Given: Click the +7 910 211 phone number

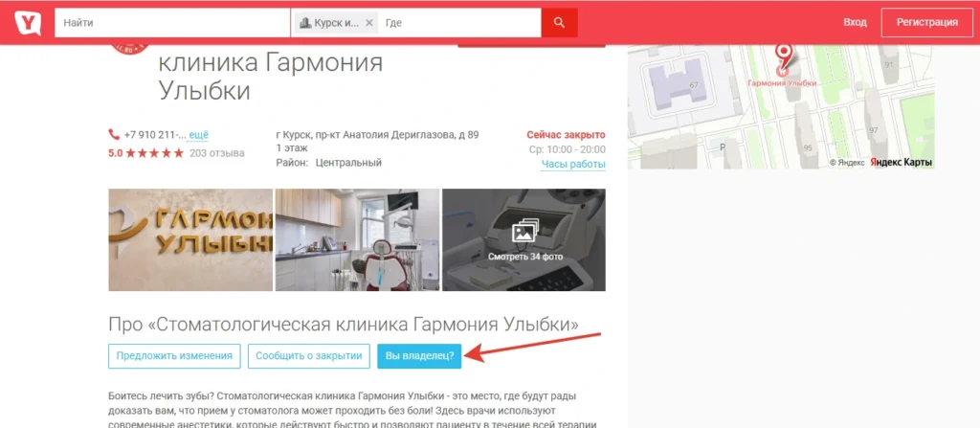Looking at the screenshot, I should pos(155,135).
